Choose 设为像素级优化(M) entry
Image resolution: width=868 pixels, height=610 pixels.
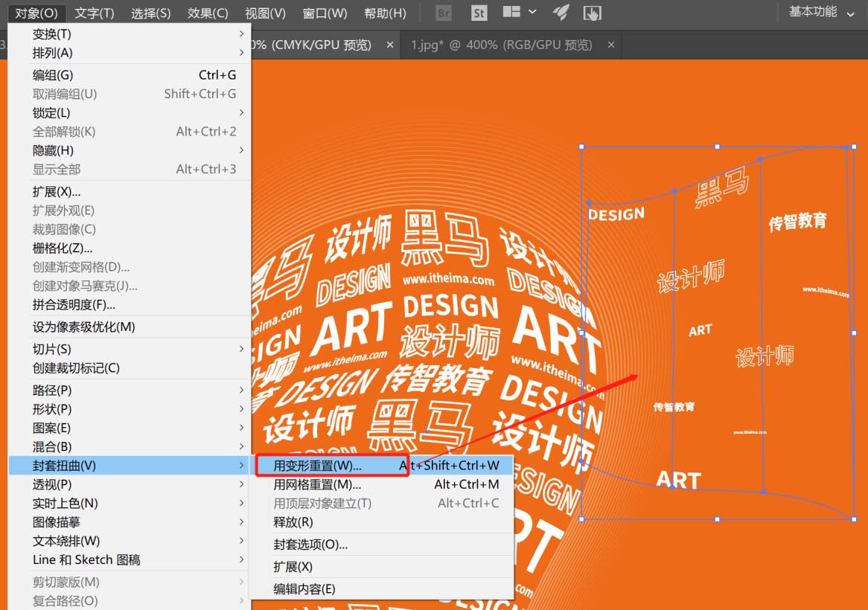pos(130,327)
